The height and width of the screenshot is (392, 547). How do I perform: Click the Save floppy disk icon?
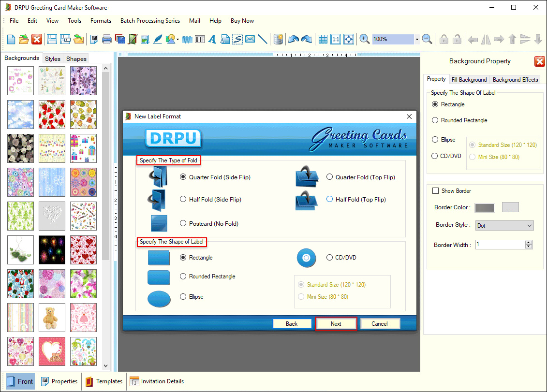point(52,39)
